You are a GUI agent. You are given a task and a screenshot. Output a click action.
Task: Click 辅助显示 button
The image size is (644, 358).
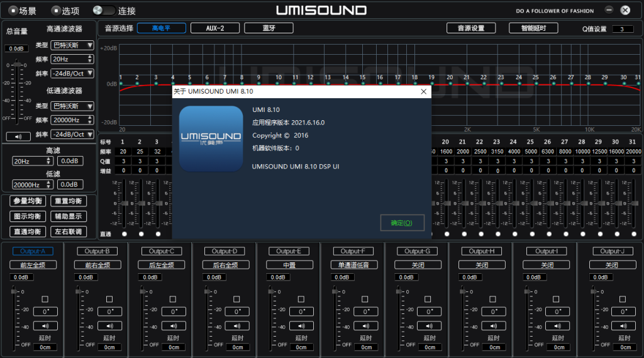click(x=68, y=216)
